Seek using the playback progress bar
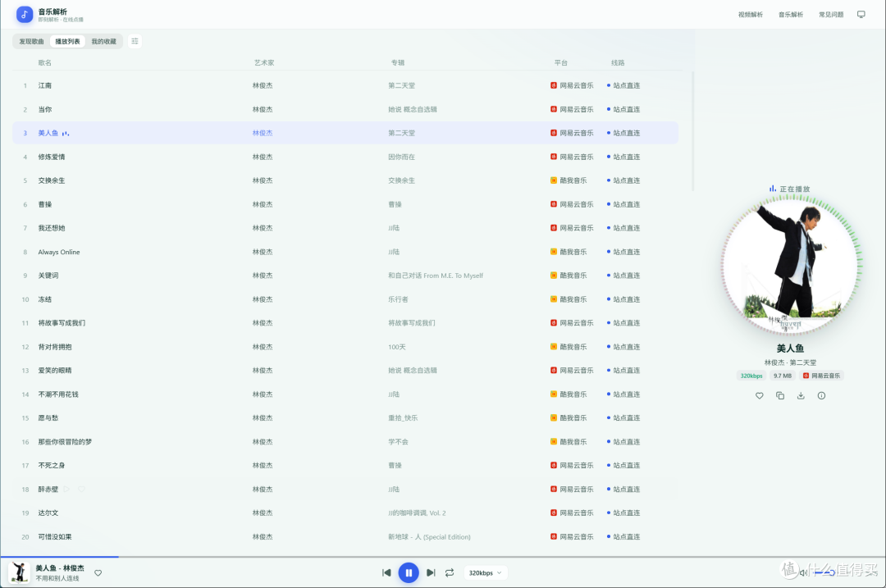 [443, 557]
